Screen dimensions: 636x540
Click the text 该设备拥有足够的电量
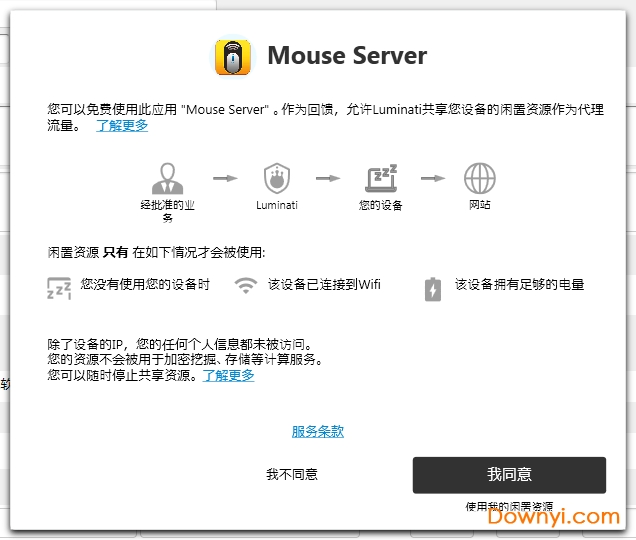click(519, 284)
